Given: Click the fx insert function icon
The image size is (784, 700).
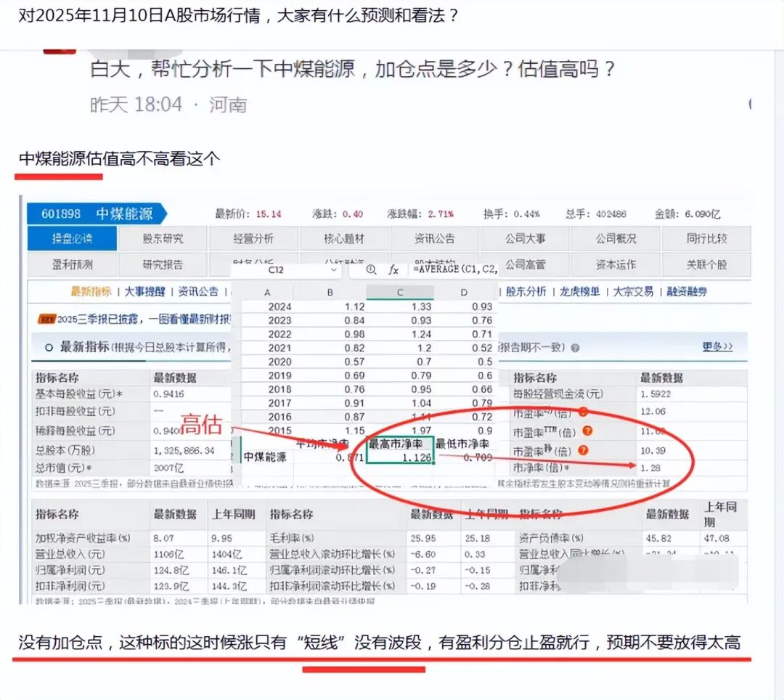Looking at the screenshot, I should (x=393, y=269).
